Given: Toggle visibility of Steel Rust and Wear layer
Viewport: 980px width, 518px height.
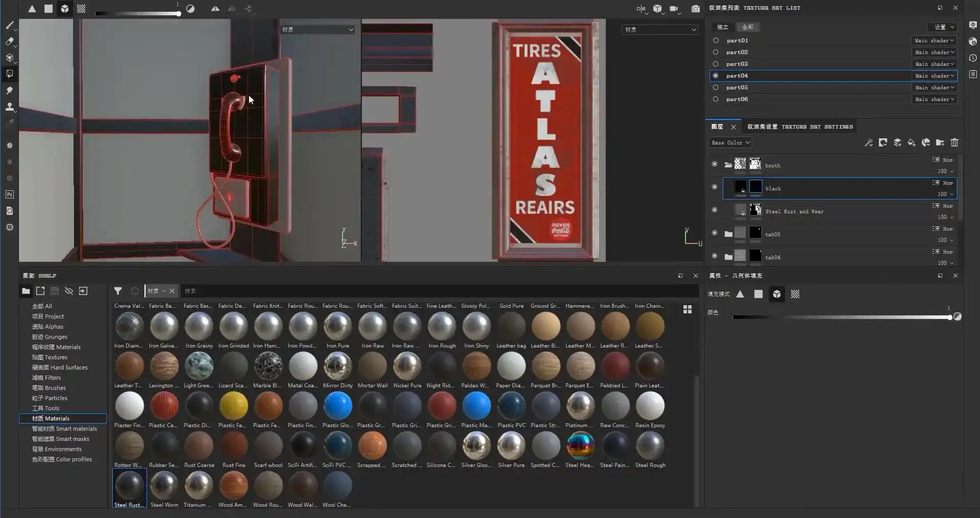Looking at the screenshot, I should point(715,210).
